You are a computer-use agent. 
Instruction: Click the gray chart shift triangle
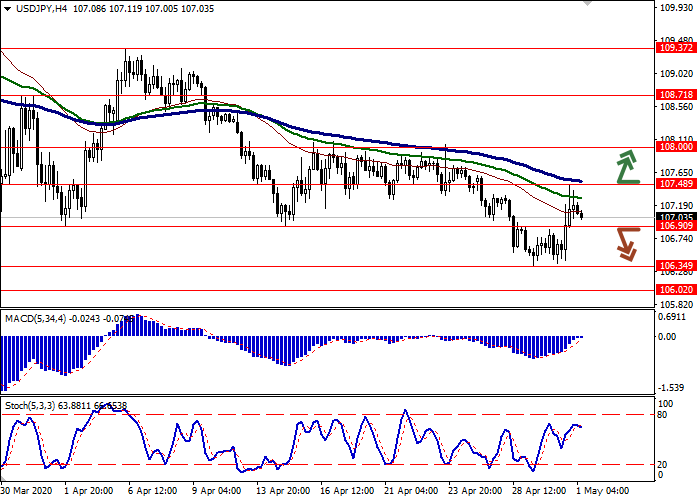tap(587, 4)
